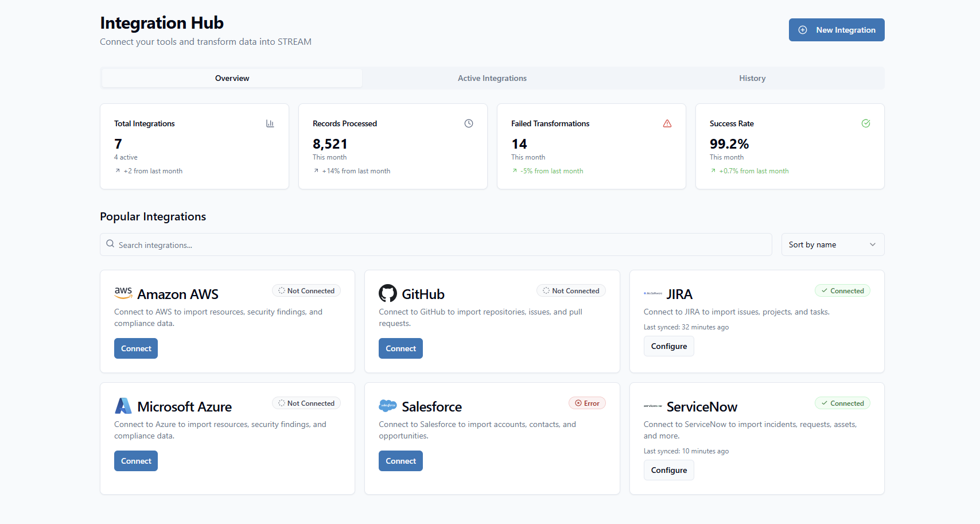This screenshot has width=980, height=524.
Task: Click the arrow icon beside -5% from last month
Action: (515, 171)
